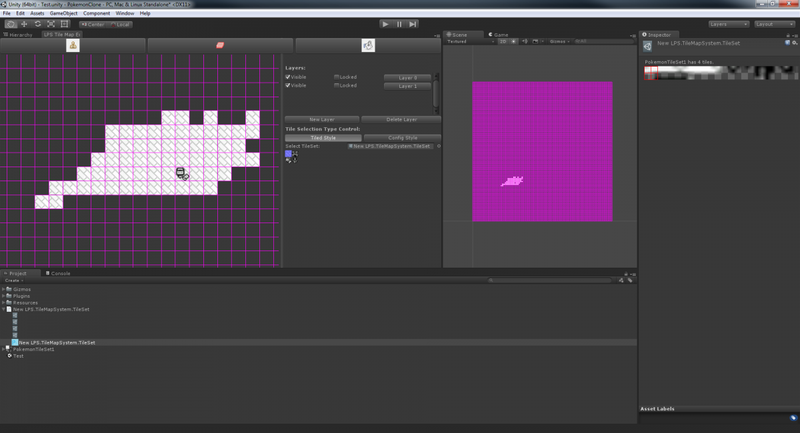Switch to the Hierarchy tab
800x433 pixels.
tap(20, 35)
